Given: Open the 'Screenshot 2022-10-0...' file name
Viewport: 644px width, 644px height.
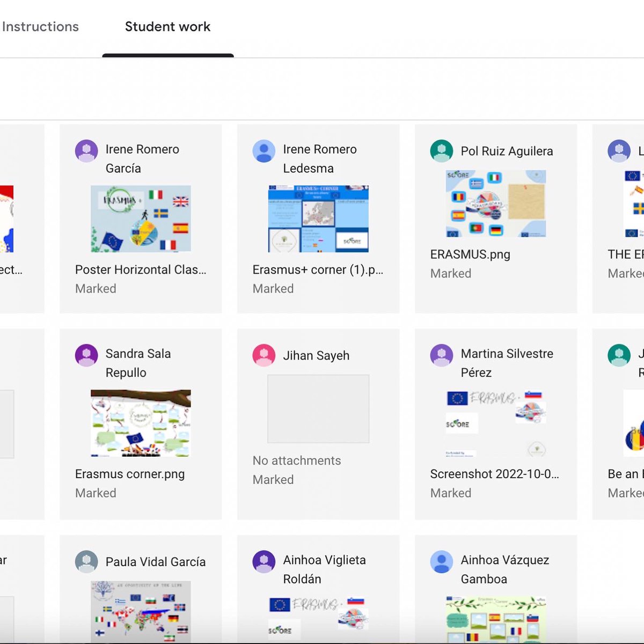Looking at the screenshot, I should (494, 474).
